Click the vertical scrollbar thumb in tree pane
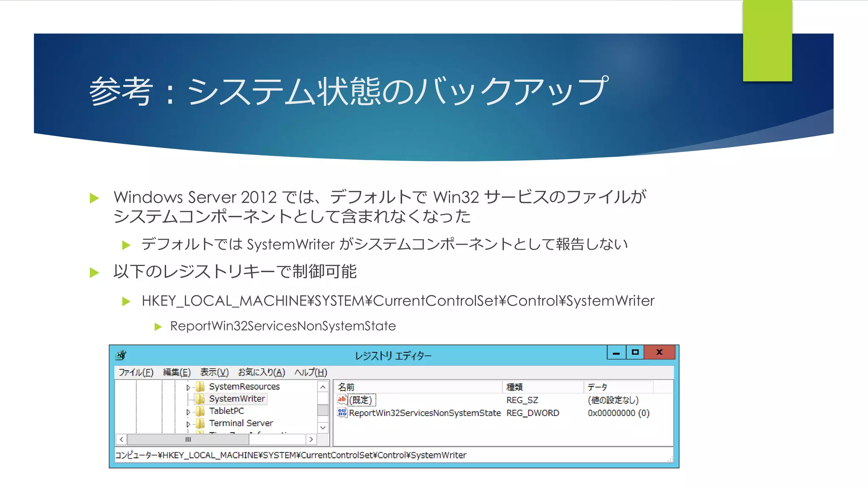Viewport: 868px width, 488px height. [x=323, y=410]
